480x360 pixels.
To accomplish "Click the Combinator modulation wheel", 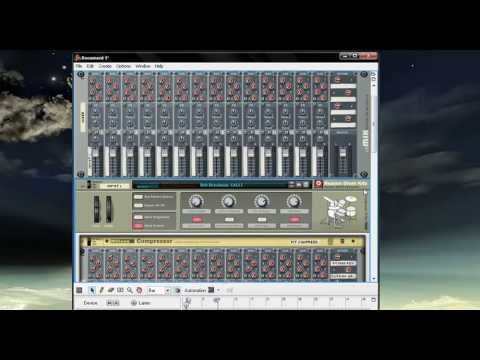I will [108, 209].
